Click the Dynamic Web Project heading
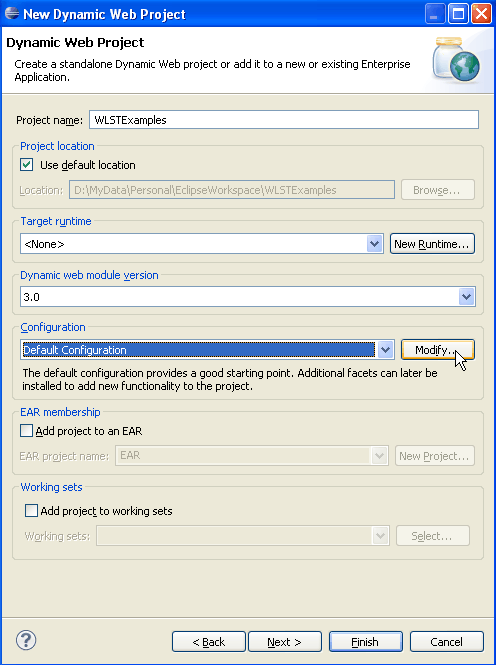 tap(75, 42)
